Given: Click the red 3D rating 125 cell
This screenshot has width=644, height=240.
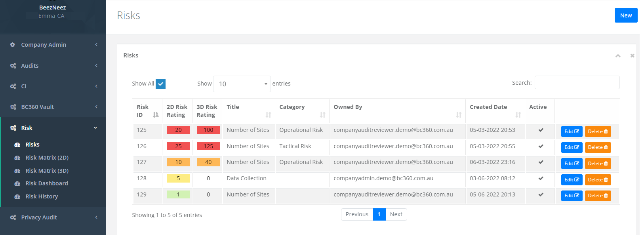Looking at the screenshot, I should [208, 146].
